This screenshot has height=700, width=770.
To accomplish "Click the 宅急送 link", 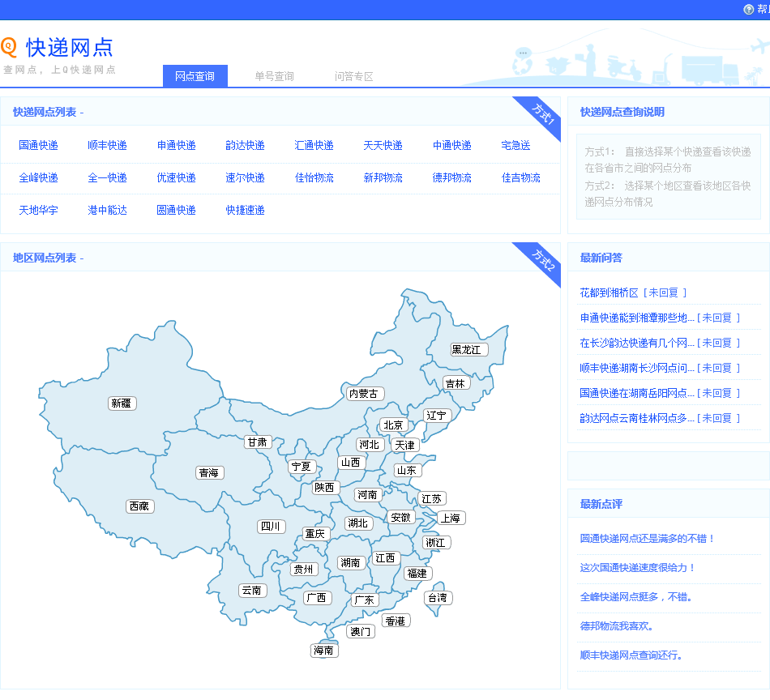I will [x=515, y=145].
